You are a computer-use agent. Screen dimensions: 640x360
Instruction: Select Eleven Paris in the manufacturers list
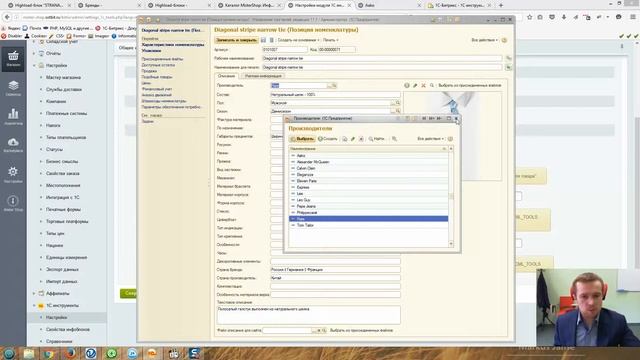[x=368, y=181]
